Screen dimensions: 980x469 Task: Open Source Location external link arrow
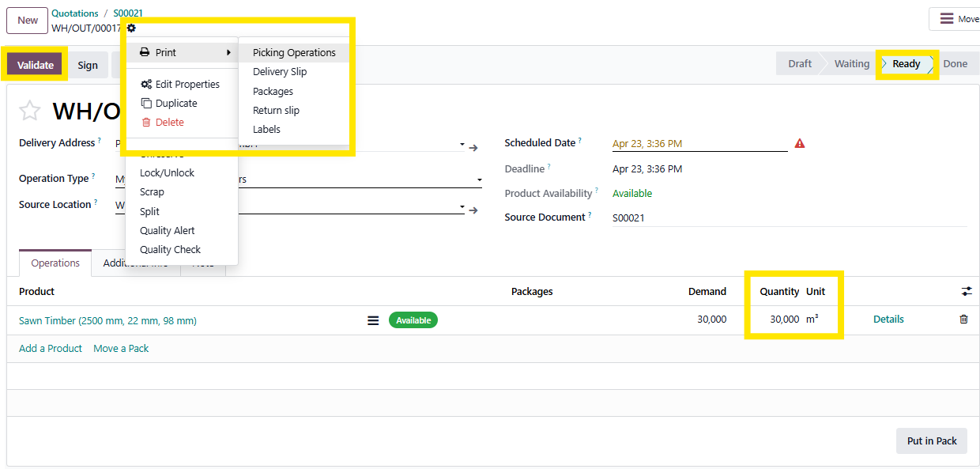pyautogui.click(x=473, y=210)
